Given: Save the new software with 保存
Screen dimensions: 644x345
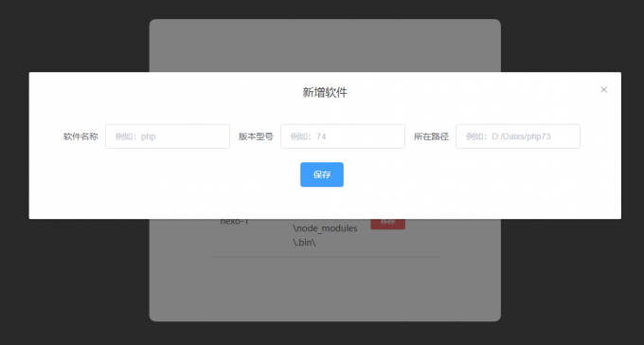Looking at the screenshot, I should click(322, 174).
